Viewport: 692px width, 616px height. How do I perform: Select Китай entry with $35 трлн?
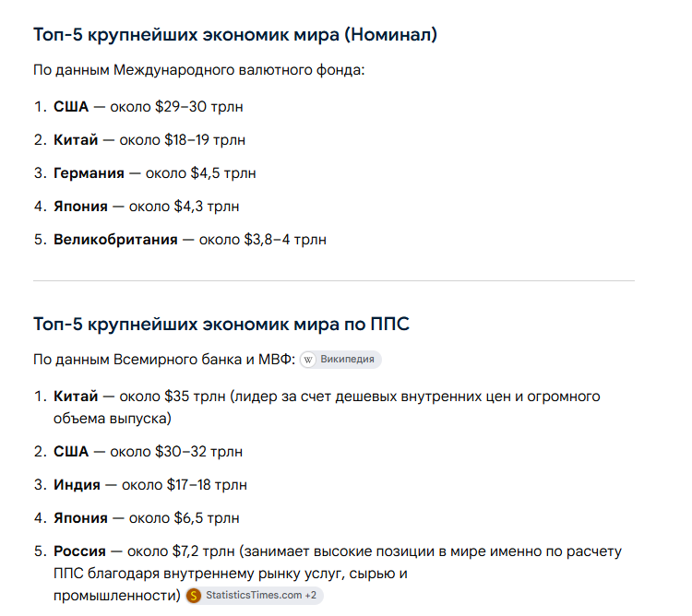click(327, 408)
